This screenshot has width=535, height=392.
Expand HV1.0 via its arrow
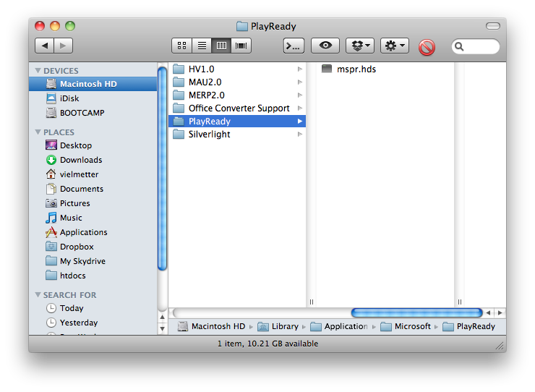pyautogui.click(x=300, y=69)
